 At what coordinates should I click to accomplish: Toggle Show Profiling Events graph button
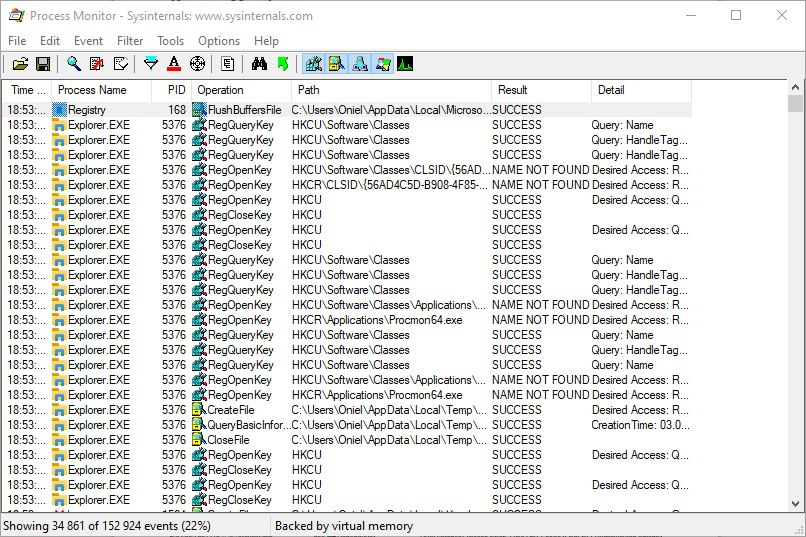(x=405, y=64)
